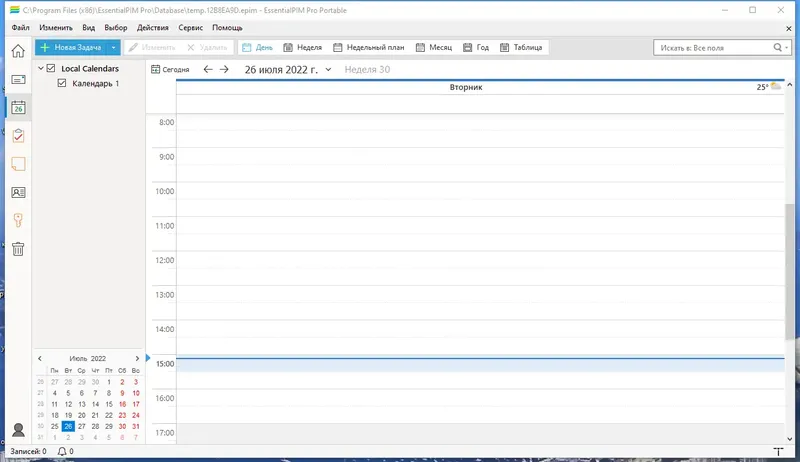Select July 26 in mini calendar
Viewport: 800px width, 462px height.
click(x=68, y=426)
